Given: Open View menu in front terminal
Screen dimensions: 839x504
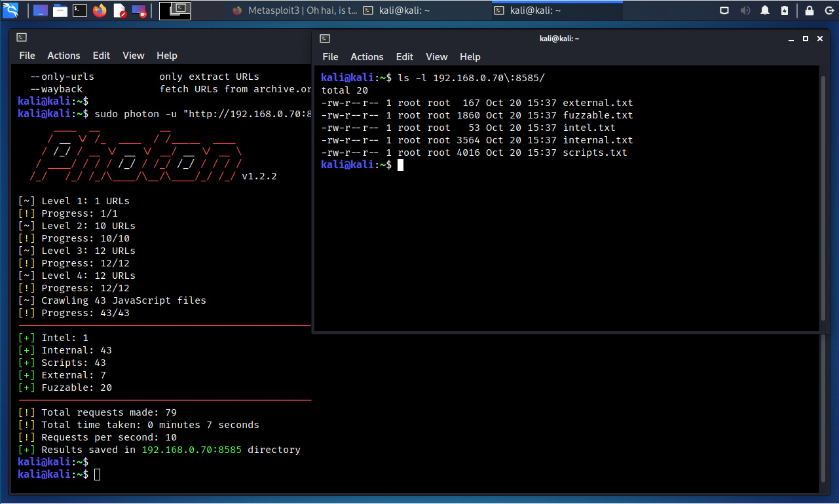Looking at the screenshot, I should [x=437, y=57].
